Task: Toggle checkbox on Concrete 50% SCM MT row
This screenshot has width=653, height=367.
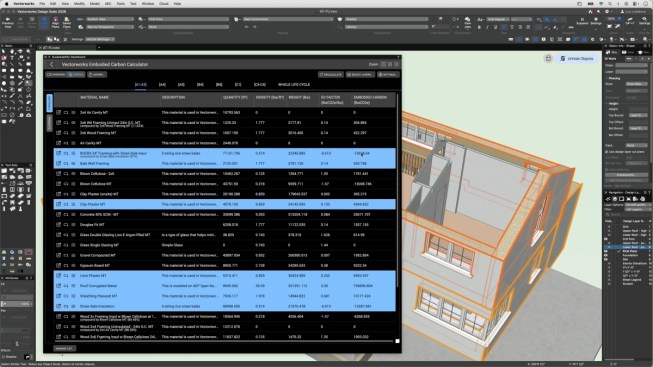Action: (x=66, y=215)
